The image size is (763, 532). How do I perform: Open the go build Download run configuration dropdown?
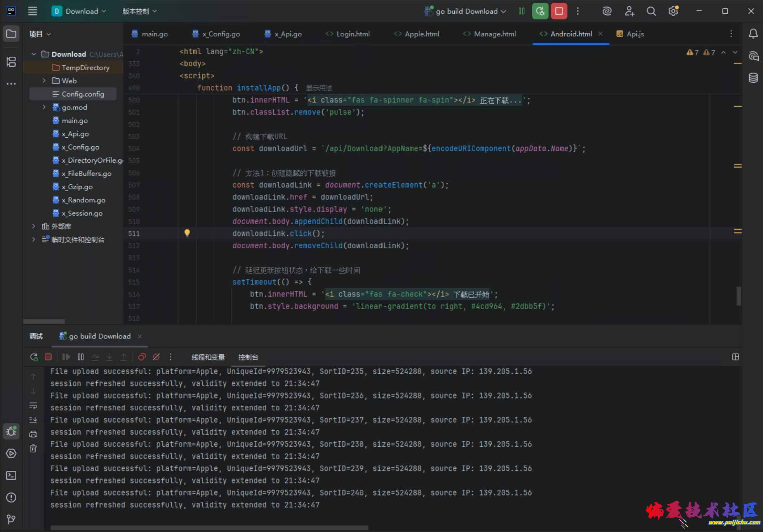click(466, 11)
